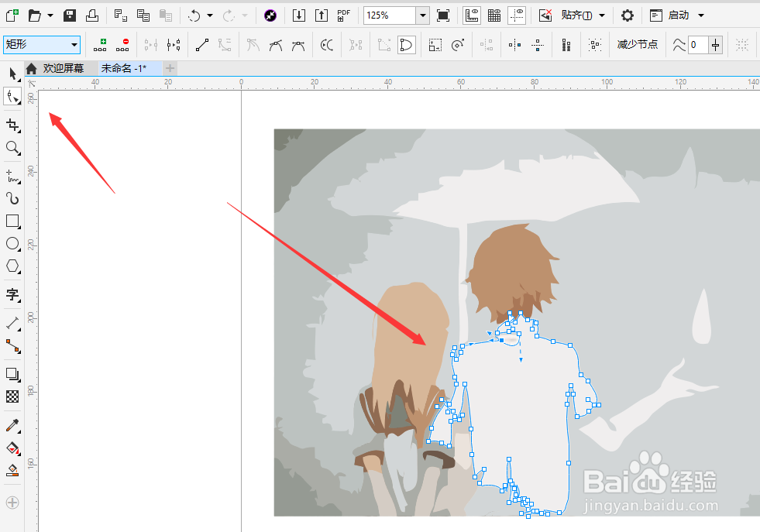The width and height of the screenshot is (760, 532).
Task: Toggle guidelines display
Action: (518, 15)
